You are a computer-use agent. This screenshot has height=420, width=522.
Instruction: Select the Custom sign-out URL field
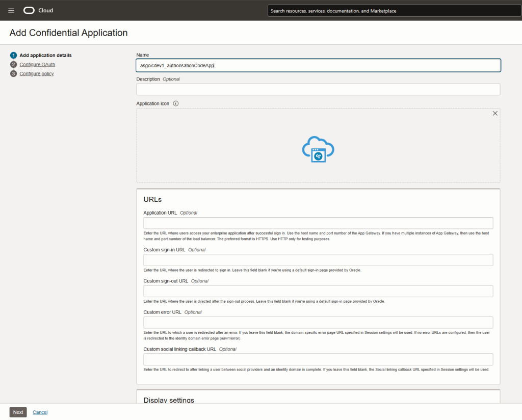pos(318,291)
